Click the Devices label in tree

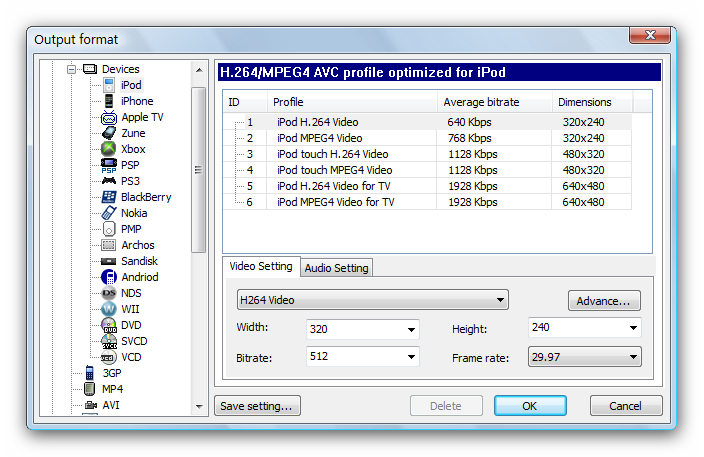[x=121, y=69]
